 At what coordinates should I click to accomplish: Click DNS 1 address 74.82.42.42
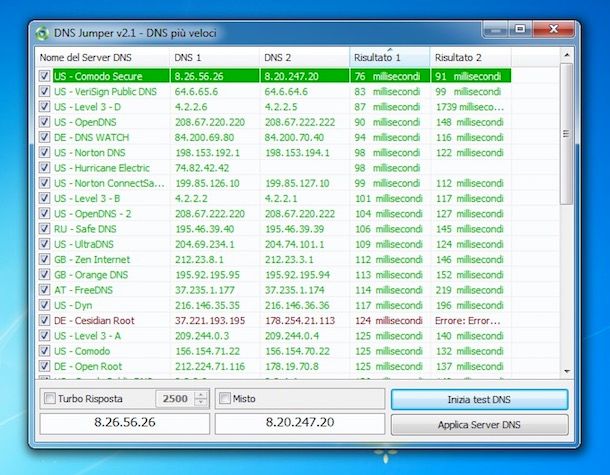(202, 168)
